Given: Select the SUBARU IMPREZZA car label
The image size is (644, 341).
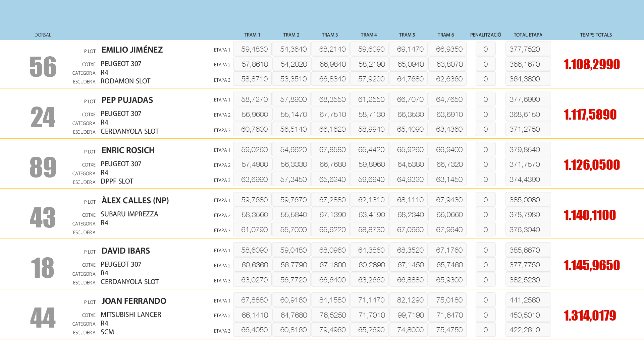Looking at the screenshot, I should click(x=129, y=214).
